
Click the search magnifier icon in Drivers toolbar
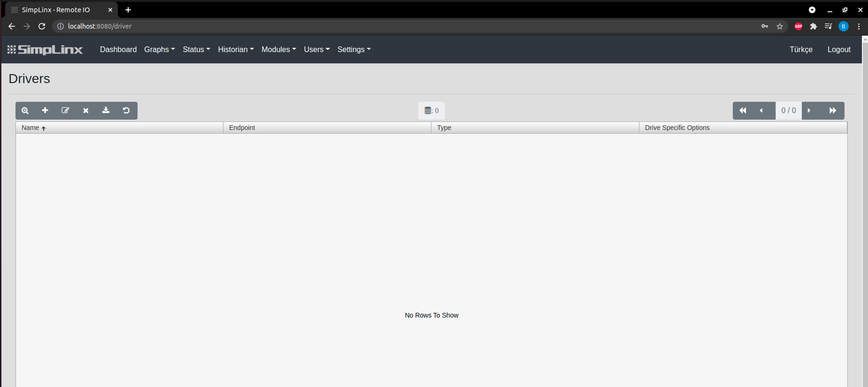25,111
